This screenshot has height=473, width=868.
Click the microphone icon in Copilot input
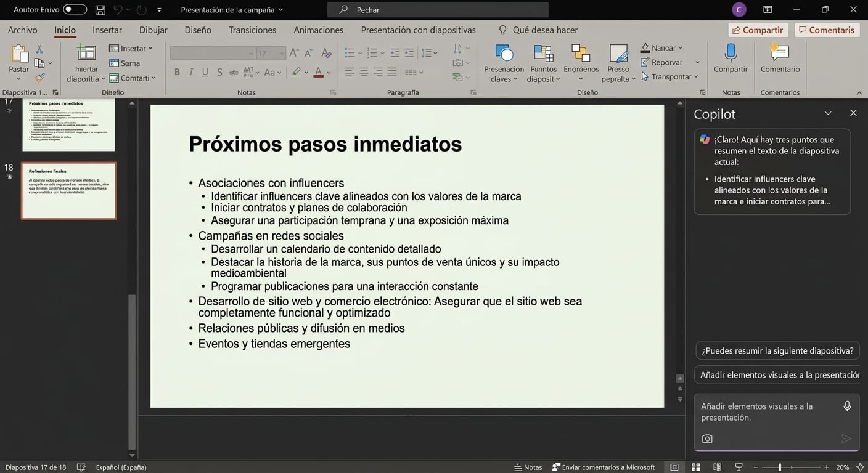point(848,406)
